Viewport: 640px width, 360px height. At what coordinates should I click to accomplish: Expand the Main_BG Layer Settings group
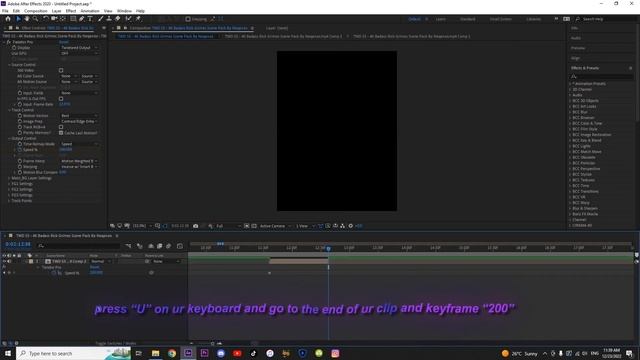point(9,178)
